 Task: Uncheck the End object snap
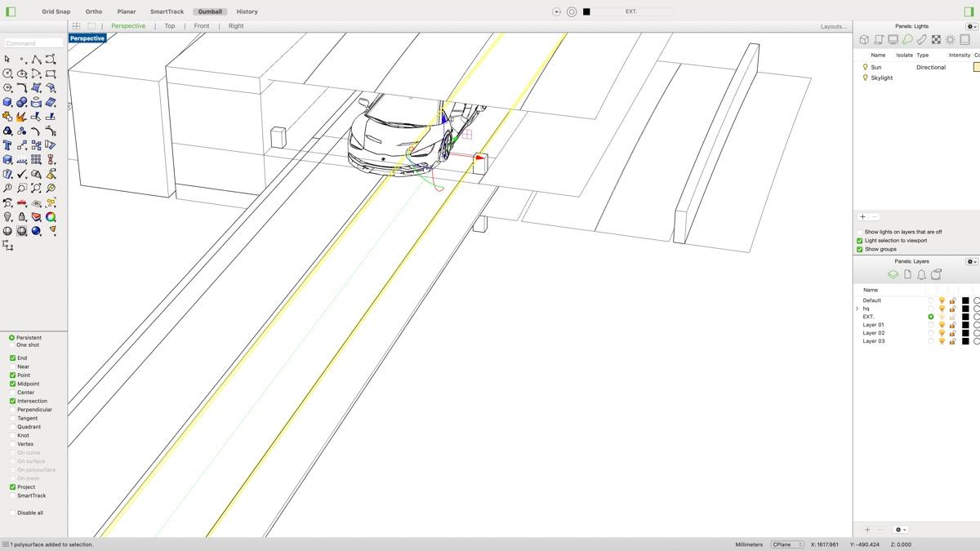[x=12, y=358]
